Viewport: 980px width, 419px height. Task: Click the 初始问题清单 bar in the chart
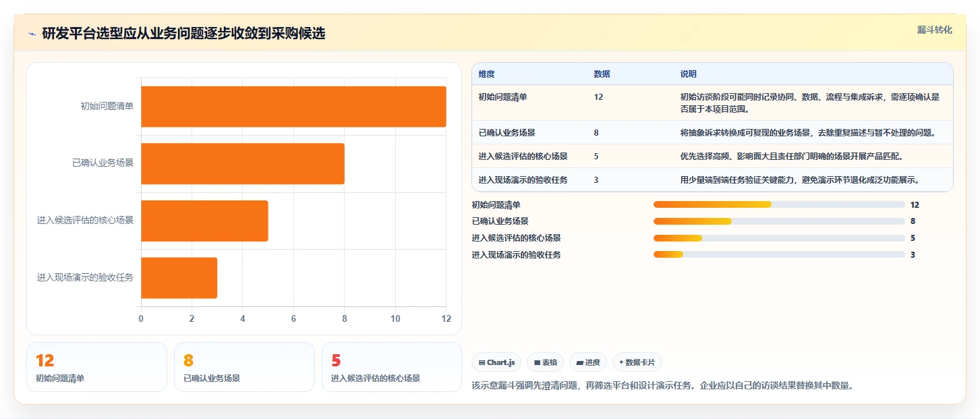293,107
